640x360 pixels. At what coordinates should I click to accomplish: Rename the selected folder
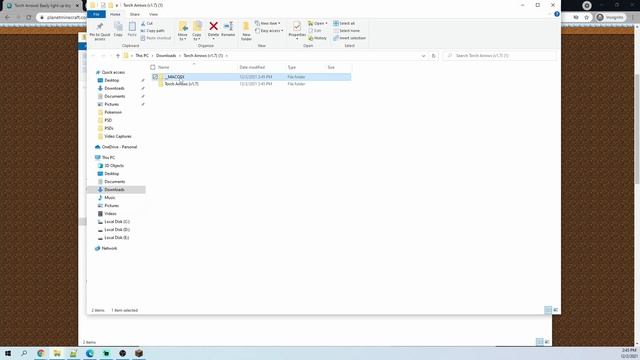[228, 29]
